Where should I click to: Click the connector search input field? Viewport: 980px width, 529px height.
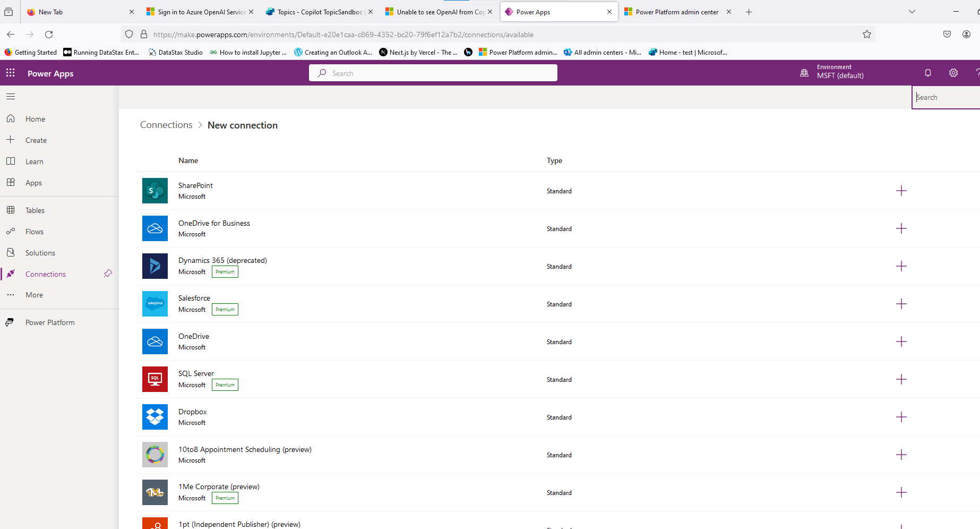[945, 97]
